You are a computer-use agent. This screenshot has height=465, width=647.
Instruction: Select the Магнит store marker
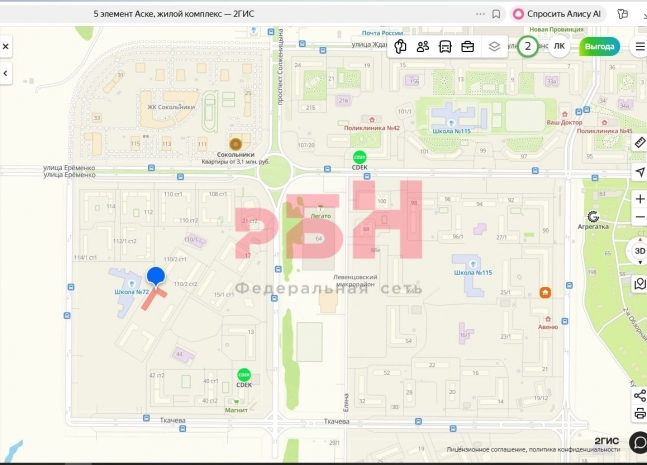pos(236,402)
